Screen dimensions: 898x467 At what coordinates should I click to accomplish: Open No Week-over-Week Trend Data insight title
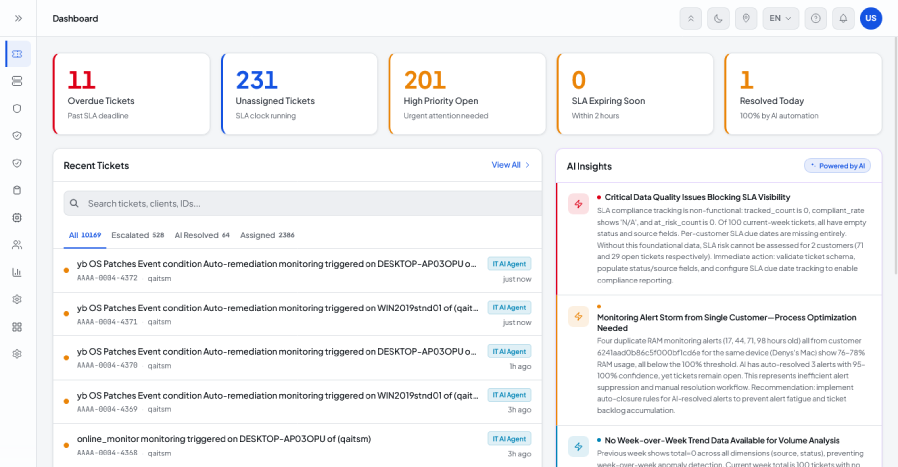[722, 440]
